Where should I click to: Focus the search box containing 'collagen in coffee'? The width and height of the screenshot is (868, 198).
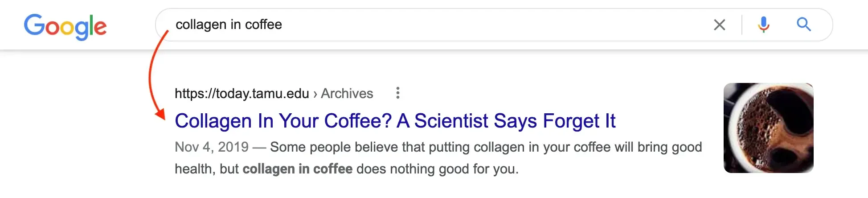pos(494,25)
